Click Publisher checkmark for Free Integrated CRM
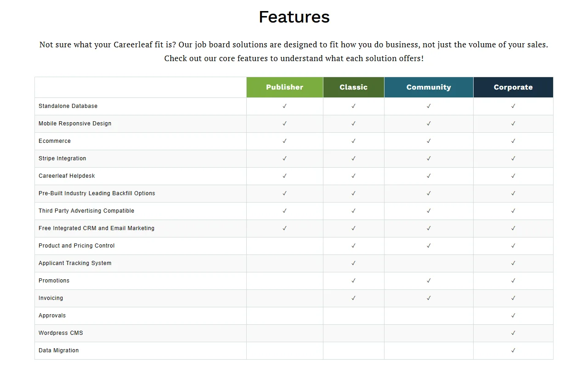 [285, 228]
